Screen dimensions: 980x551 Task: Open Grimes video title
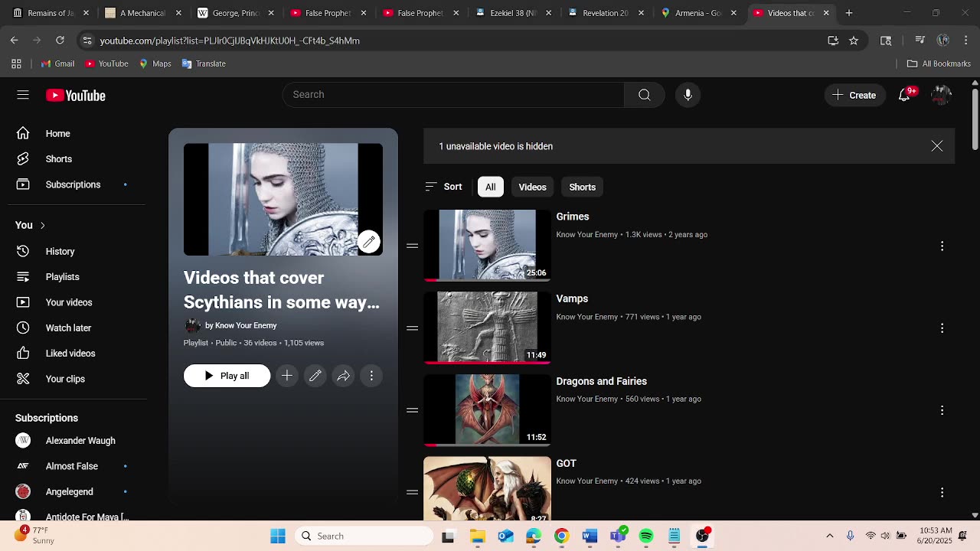[573, 217]
